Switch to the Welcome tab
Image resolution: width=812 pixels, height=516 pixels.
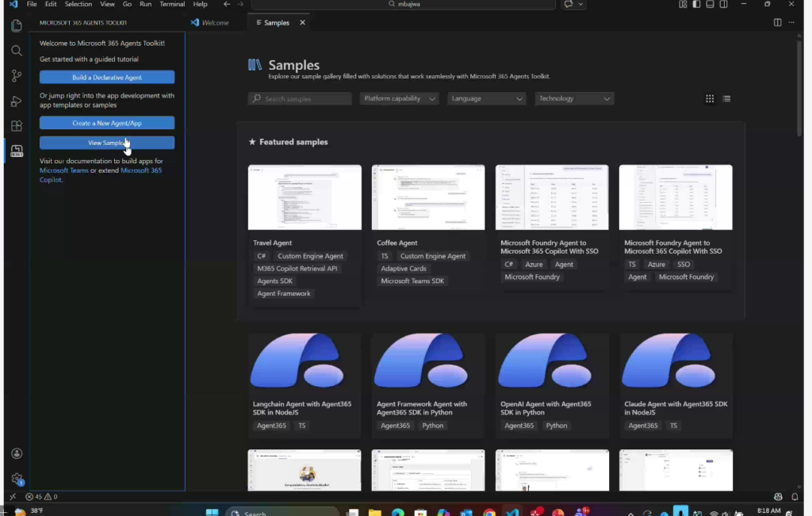coord(210,23)
